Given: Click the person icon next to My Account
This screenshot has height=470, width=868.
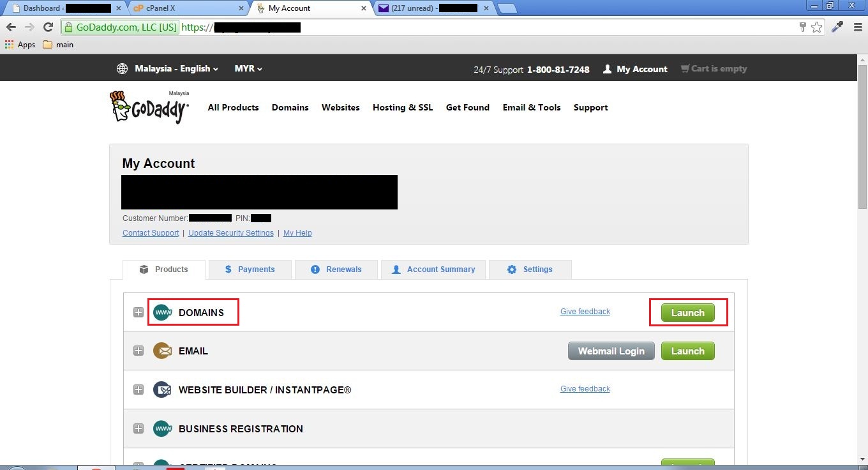Looking at the screenshot, I should pyautogui.click(x=608, y=69).
